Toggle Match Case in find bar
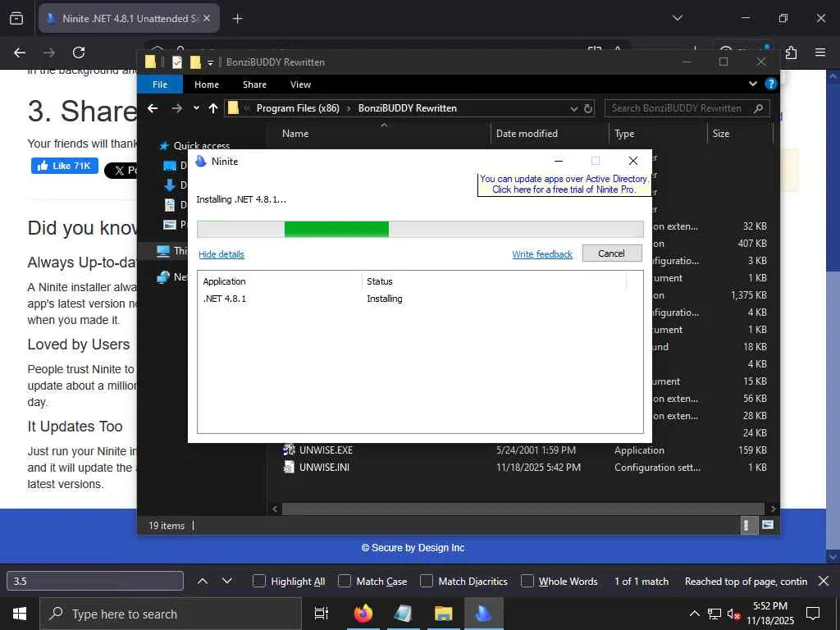This screenshot has width=840, height=630. [373, 582]
